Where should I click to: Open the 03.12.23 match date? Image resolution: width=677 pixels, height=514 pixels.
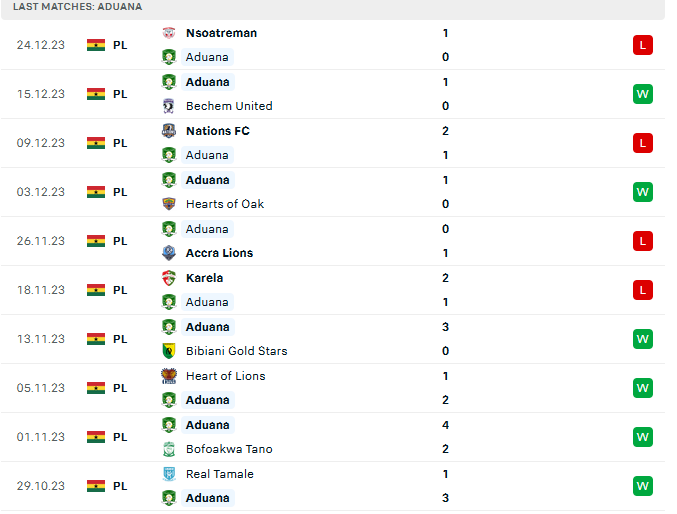(x=41, y=192)
